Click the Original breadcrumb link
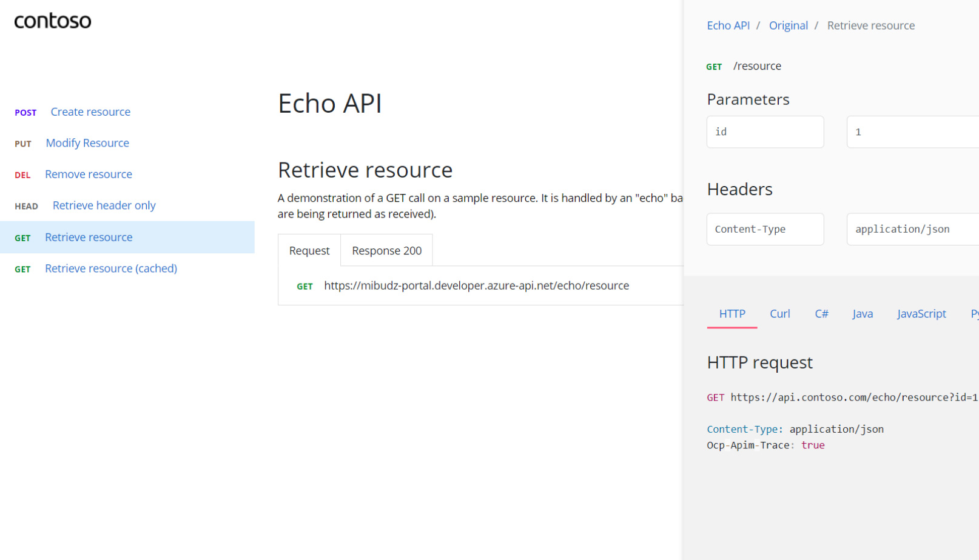 pos(788,25)
